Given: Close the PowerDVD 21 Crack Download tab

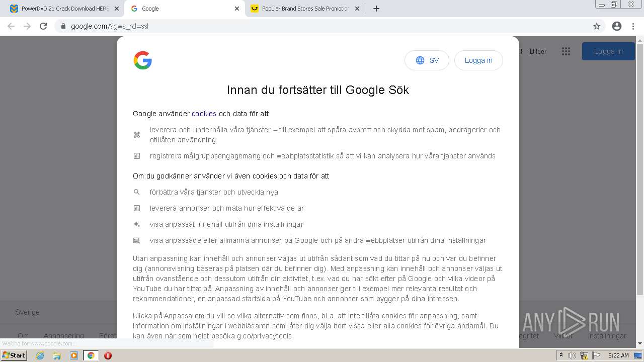Looking at the screenshot, I should tap(117, 9).
